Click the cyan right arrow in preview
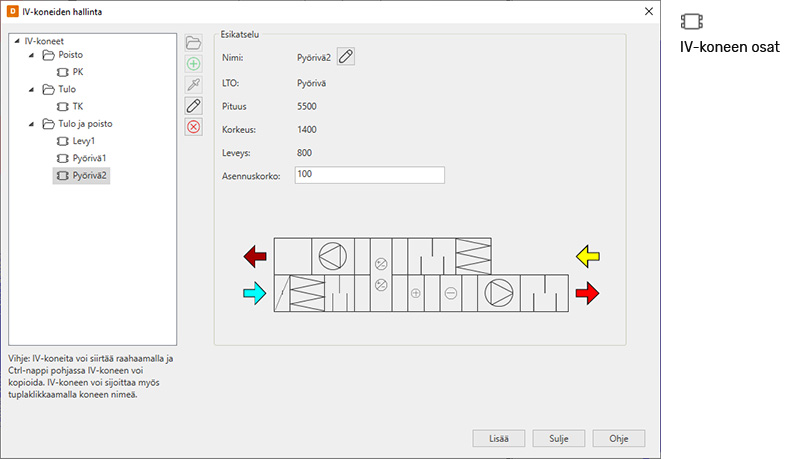Image resolution: width=800 pixels, height=459 pixels. click(255, 293)
